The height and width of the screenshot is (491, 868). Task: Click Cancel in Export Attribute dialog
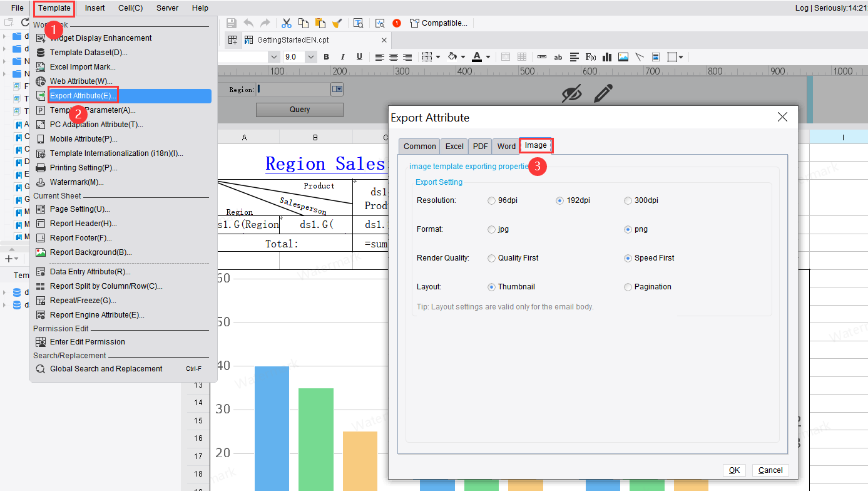click(770, 470)
